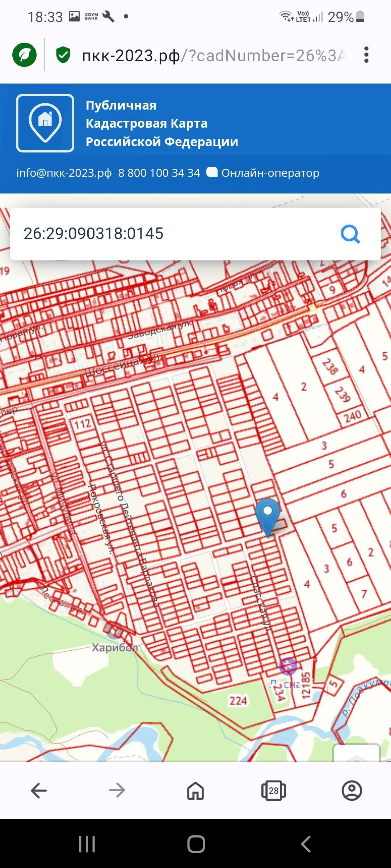Screen dimensions: 391x868
Task: Select parcel labeled 224 on map
Action: tap(238, 701)
